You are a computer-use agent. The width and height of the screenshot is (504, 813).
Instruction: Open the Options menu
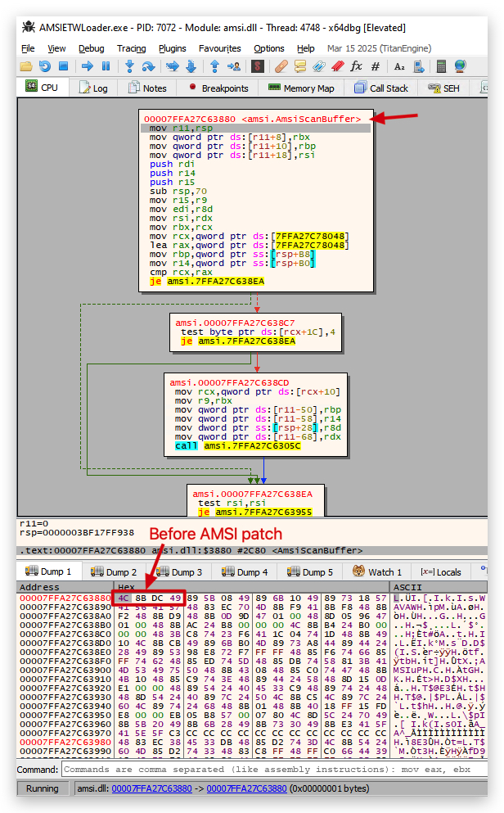point(269,48)
